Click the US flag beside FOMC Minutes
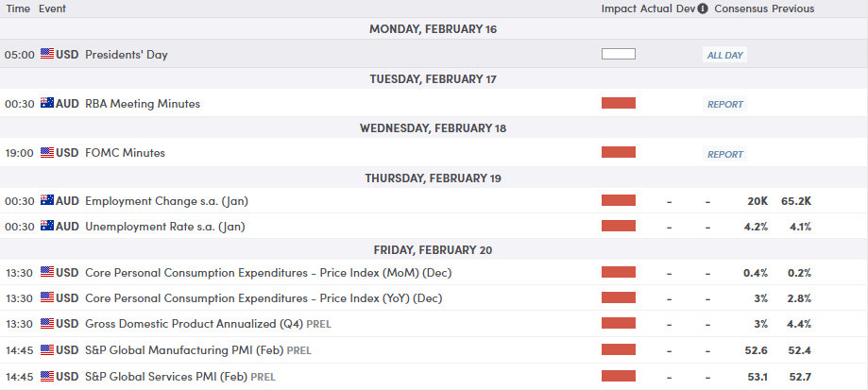The width and height of the screenshot is (868, 390). [47, 153]
